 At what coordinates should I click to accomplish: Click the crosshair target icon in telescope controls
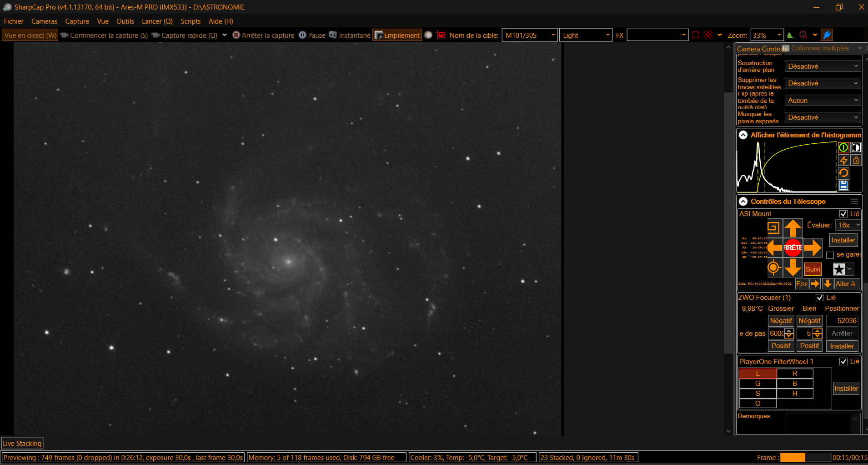(x=773, y=268)
